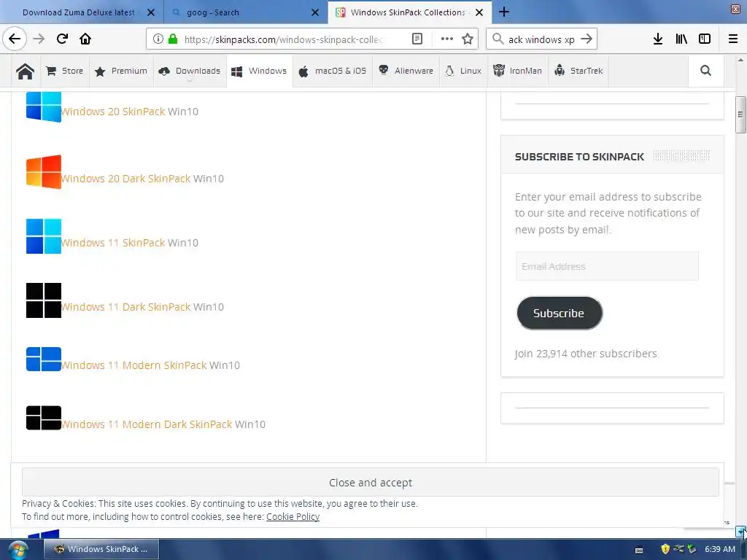Viewport: 747px width, 560px height.
Task: Open the Windows 11 SkinPack link
Action: click(x=113, y=243)
